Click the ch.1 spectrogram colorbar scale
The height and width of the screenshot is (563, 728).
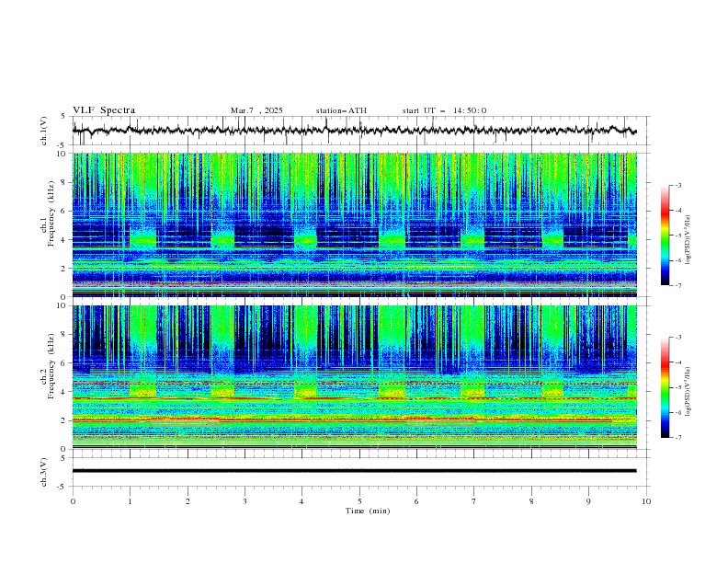665,236
